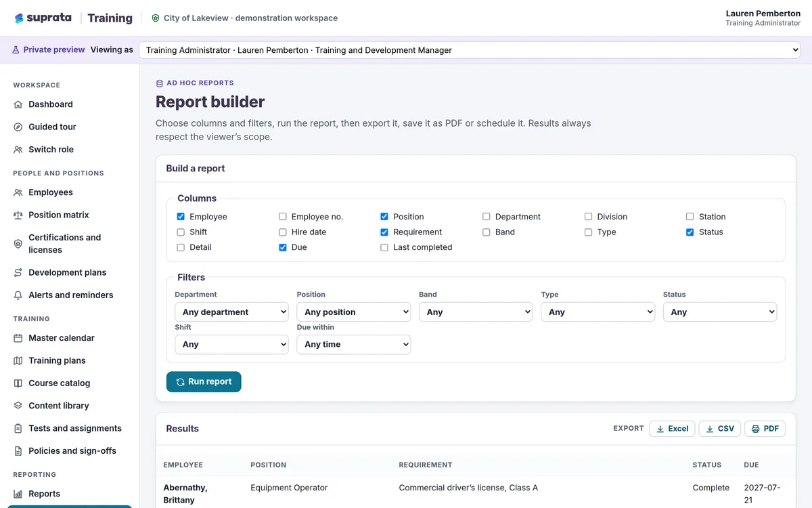This screenshot has width=812, height=508.
Task: Click the Employee column header in Results
Action: pos(183,465)
